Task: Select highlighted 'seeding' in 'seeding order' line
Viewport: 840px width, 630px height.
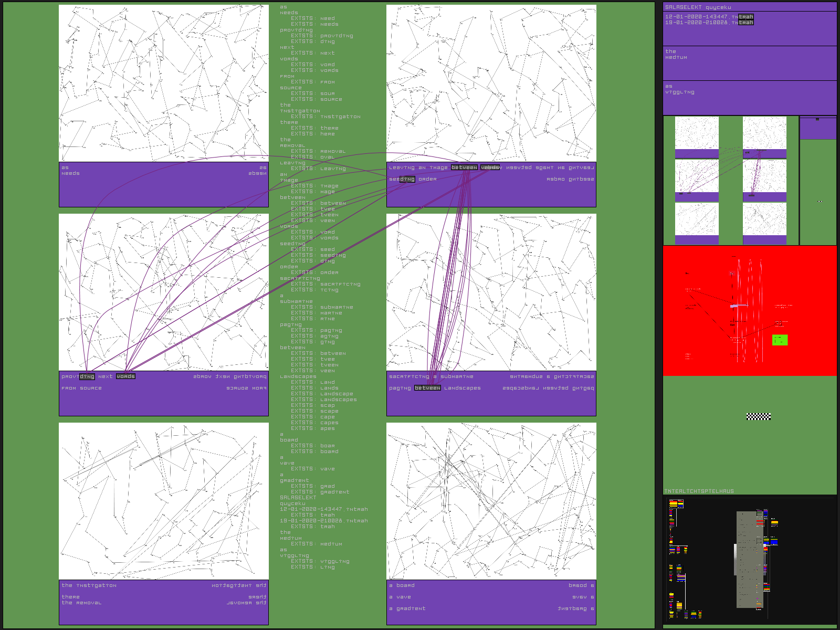Action: [x=402, y=179]
